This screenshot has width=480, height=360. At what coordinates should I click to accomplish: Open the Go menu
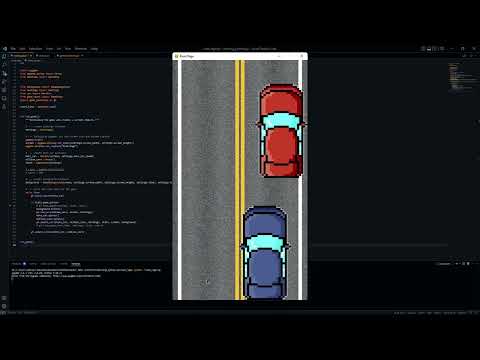[59, 49]
